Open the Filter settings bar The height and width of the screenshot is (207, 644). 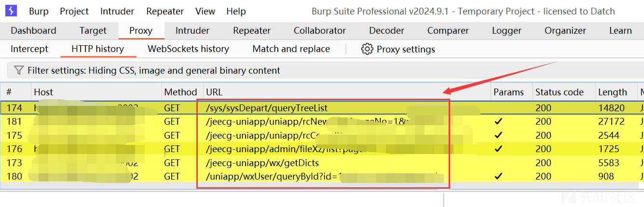325,70
